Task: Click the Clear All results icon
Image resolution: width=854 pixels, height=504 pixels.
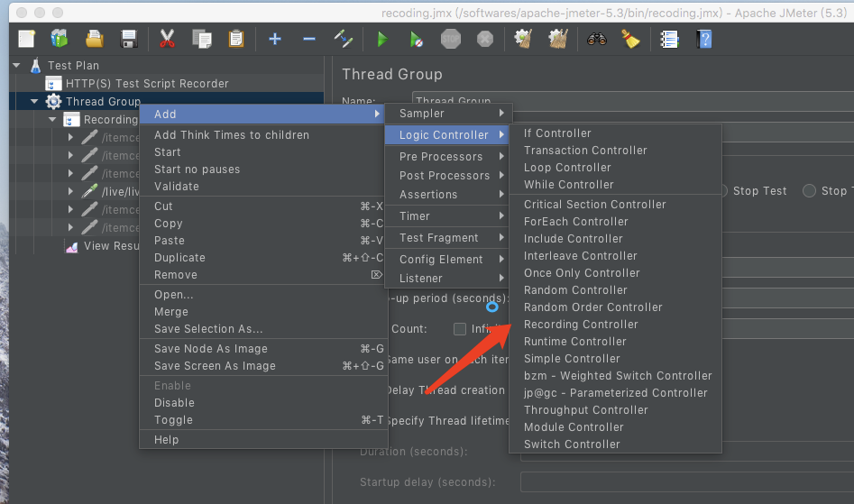Action: click(x=557, y=39)
